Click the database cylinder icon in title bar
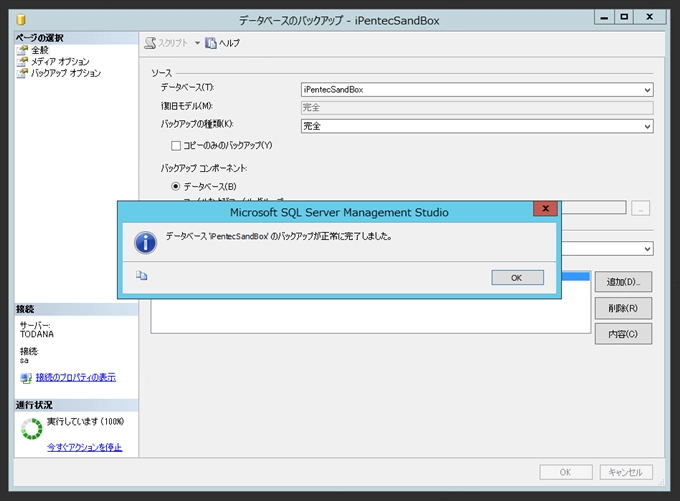The image size is (680, 501). pyautogui.click(x=21, y=20)
